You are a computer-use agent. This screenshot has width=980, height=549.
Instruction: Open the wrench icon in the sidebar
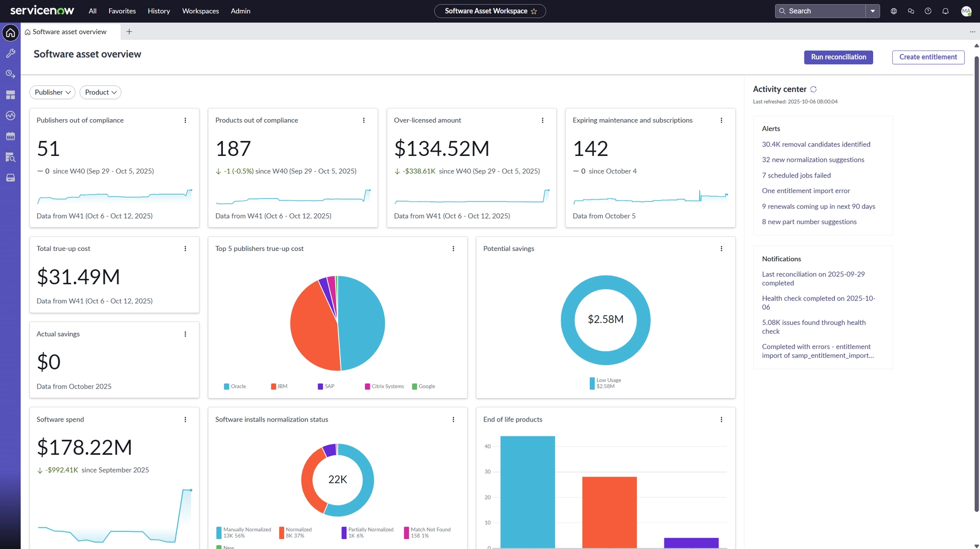10,53
